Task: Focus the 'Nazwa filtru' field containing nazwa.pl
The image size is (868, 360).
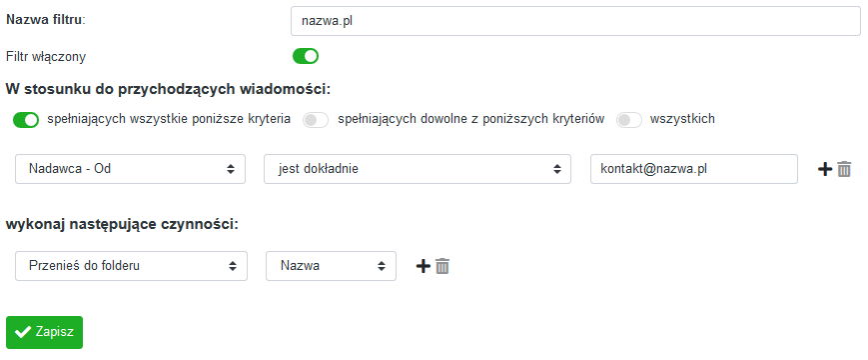Action: point(575,21)
